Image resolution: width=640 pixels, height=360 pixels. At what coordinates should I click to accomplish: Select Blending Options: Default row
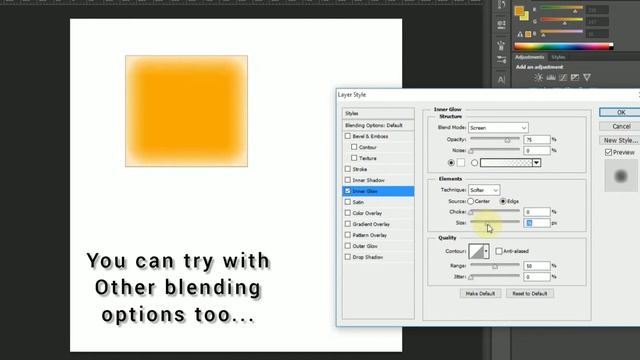[378, 125]
